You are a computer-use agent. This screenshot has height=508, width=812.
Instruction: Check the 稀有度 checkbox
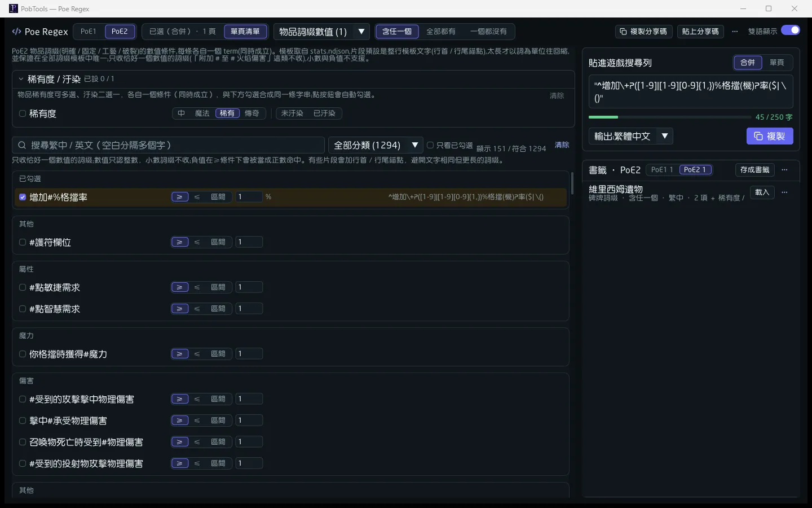23,113
